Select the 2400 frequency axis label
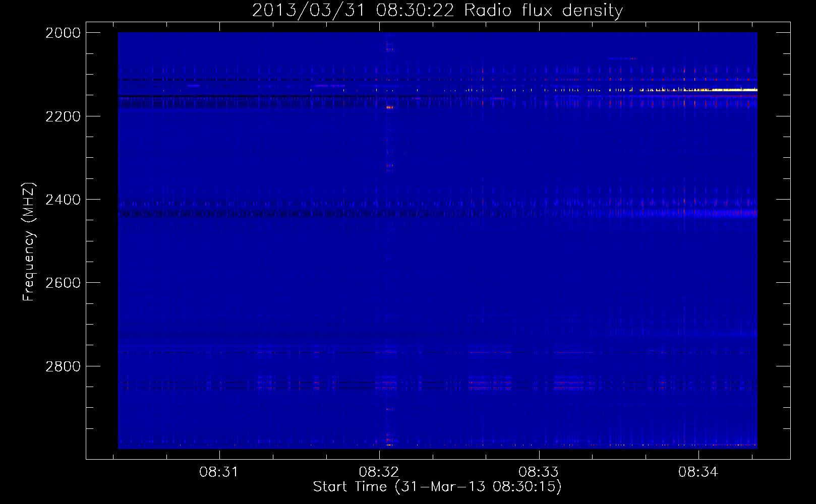This screenshot has height=504, width=816. [x=63, y=200]
